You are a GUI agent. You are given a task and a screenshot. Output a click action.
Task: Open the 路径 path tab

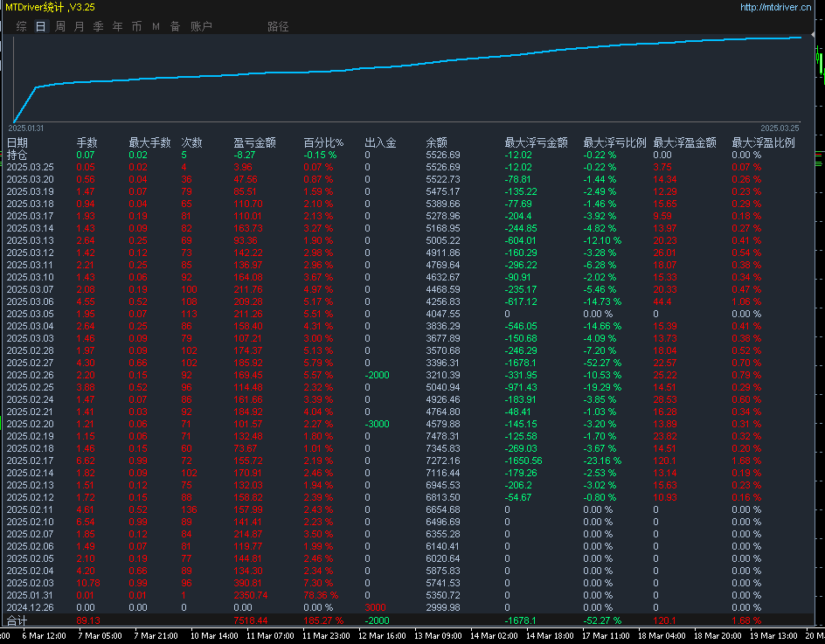[278, 26]
